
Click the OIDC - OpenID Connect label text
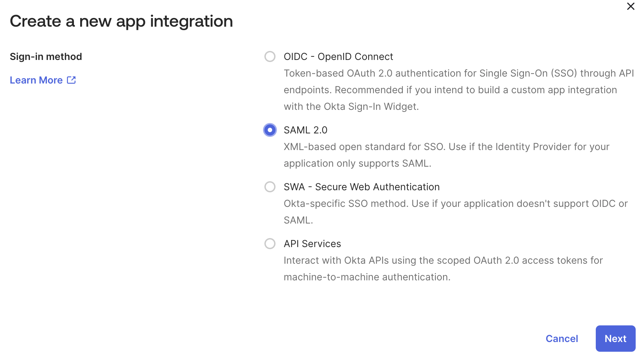pyautogui.click(x=338, y=56)
